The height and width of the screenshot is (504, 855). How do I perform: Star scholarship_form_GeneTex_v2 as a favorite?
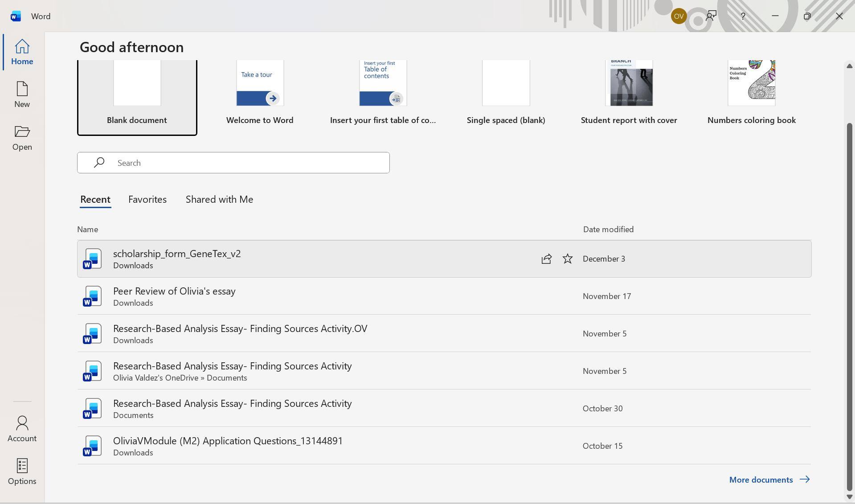[567, 259]
